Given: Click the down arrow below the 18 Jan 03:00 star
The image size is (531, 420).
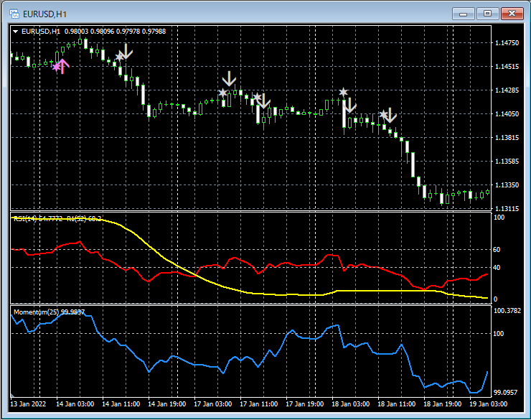Looking at the screenshot, I should pyautogui.click(x=349, y=106).
